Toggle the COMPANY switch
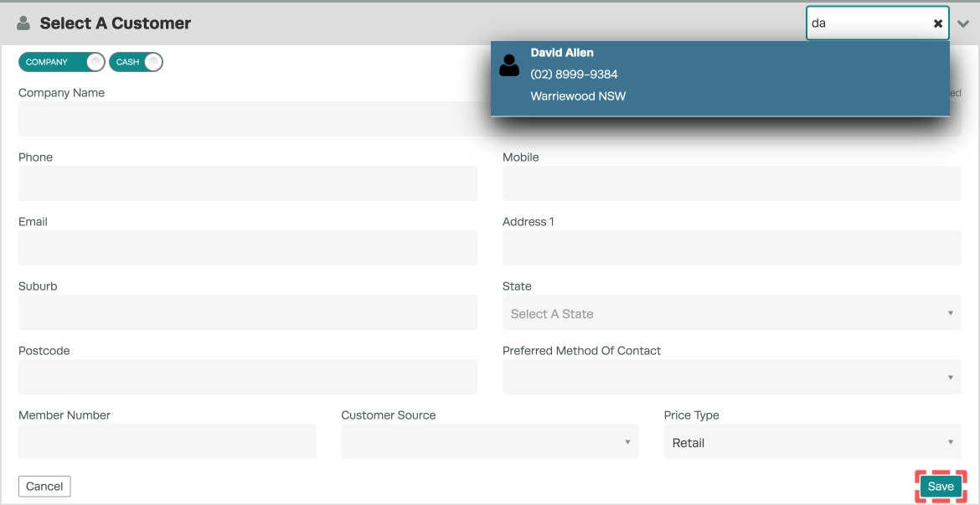Image resolution: width=980 pixels, height=505 pixels. coord(62,62)
